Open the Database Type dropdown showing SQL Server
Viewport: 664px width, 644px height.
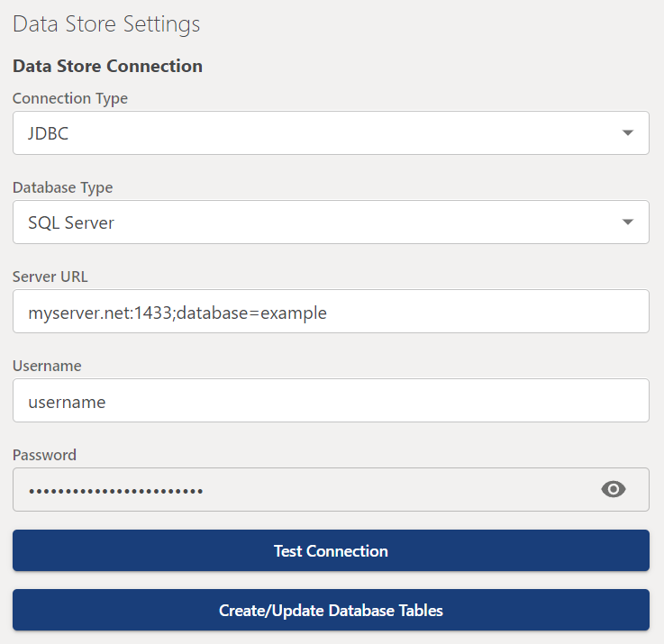tap(331, 222)
